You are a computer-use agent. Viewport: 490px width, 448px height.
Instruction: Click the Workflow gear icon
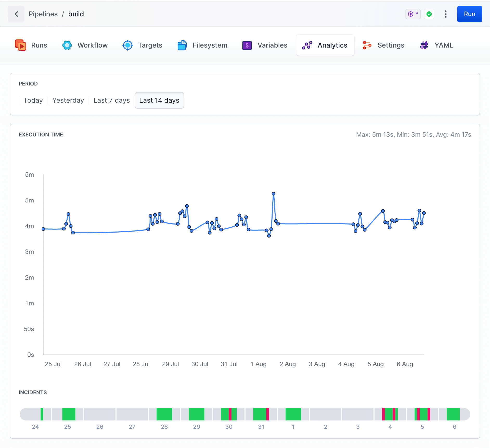pos(67,45)
